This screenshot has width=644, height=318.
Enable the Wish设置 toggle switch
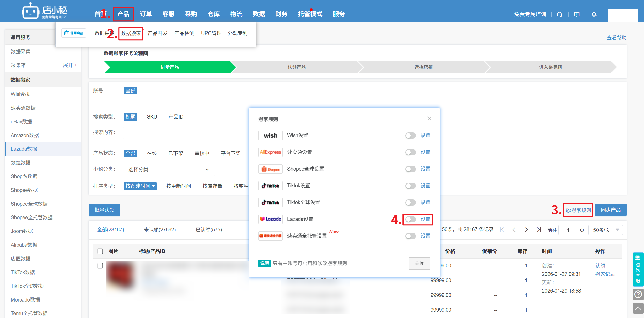point(410,136)
